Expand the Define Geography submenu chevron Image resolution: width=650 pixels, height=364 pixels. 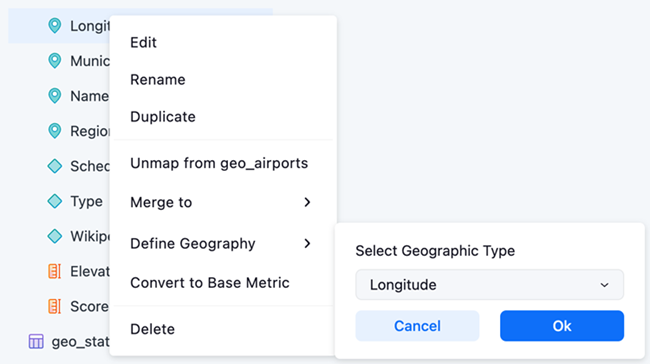(307, 243)
